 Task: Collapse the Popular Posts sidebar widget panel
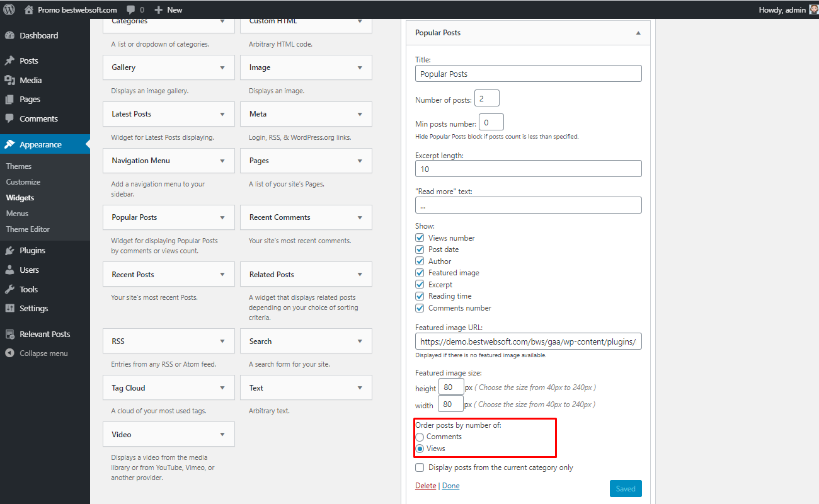tap(638, 33)
